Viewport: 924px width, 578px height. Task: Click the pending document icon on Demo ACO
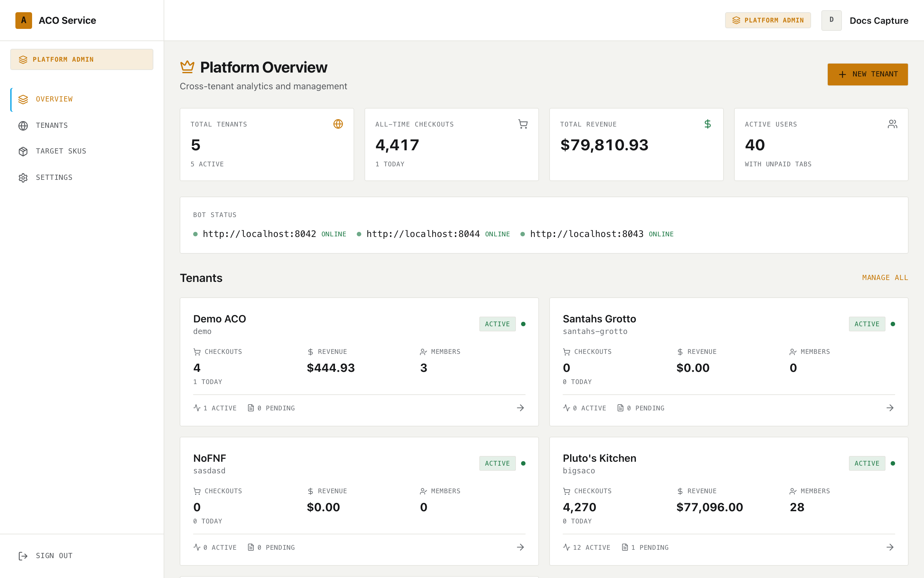pyautogui.click(x=251, y=408)
